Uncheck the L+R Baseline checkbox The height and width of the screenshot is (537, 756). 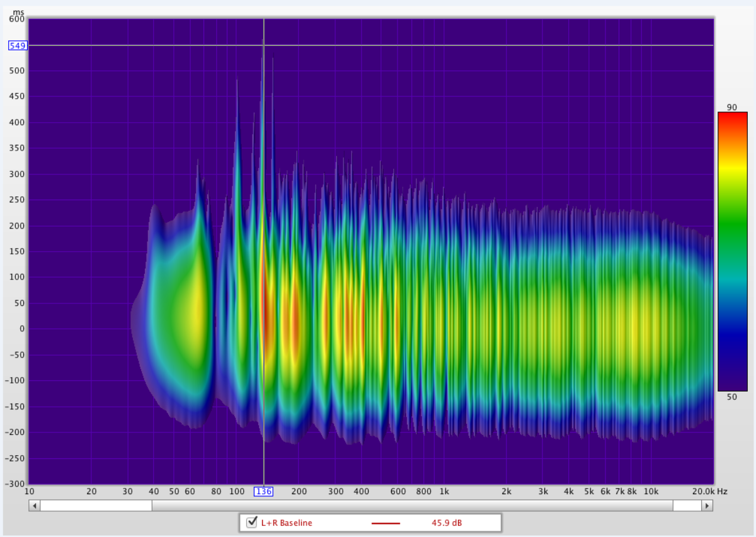pyautogui.click(x=252, y=522)
